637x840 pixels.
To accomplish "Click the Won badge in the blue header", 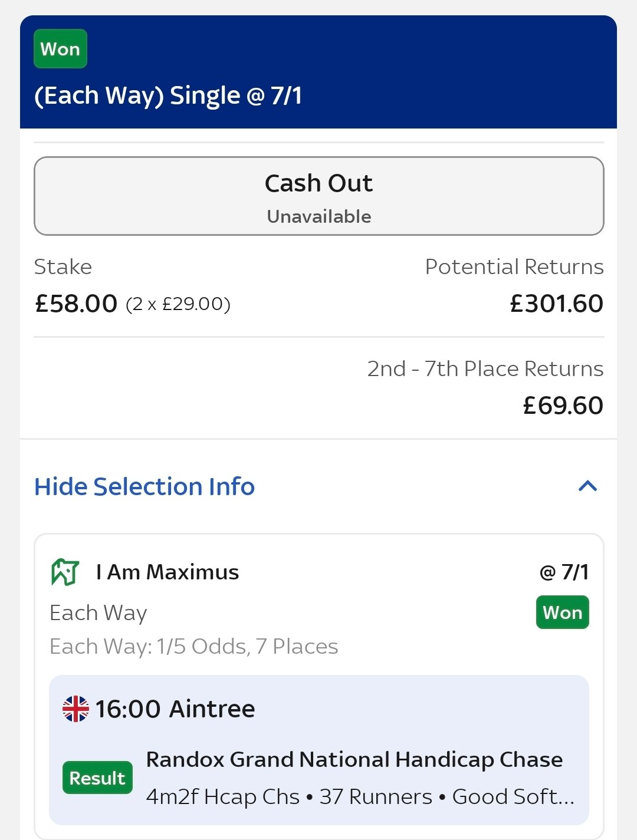I will pos(60,49).
